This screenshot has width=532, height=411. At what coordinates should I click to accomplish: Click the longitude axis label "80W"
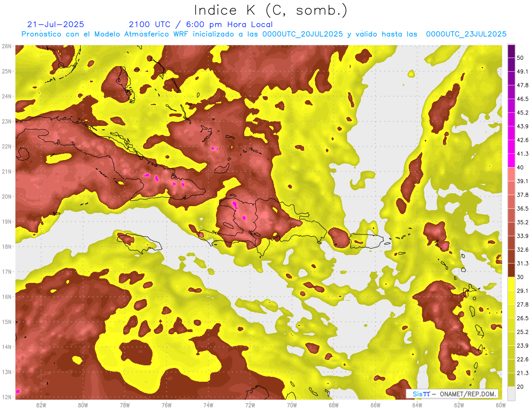[x=83, y=405]
